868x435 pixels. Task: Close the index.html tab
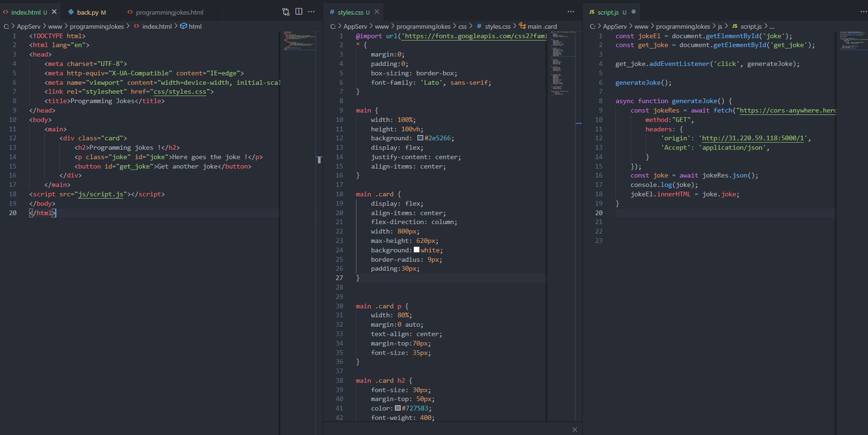(54, 12)
